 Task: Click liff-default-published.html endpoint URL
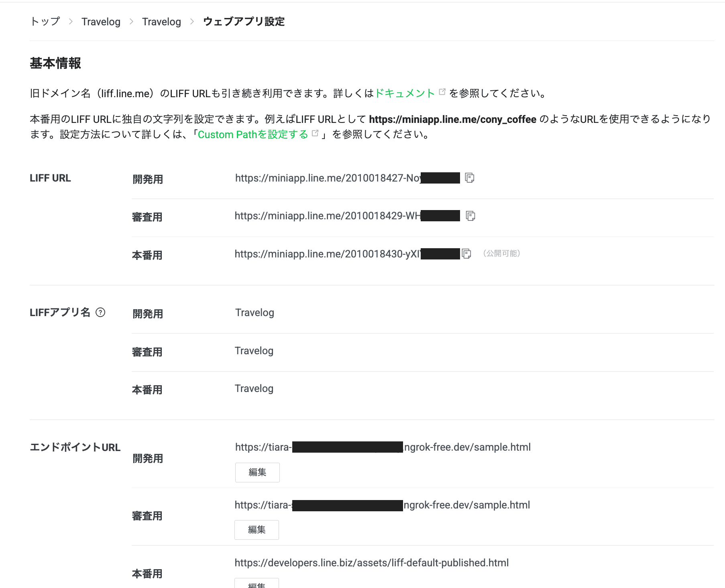pos(372,563)
